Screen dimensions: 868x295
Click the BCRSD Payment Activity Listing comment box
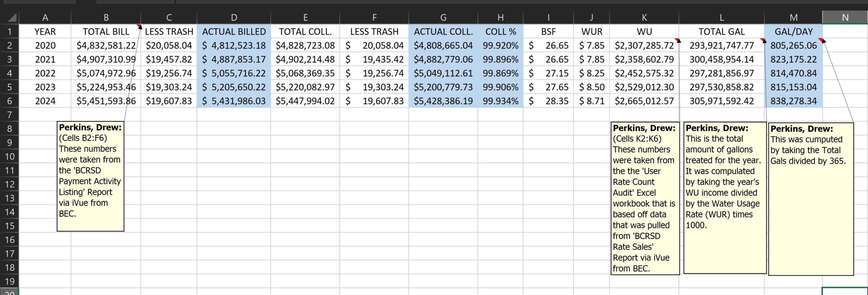(90, 177)
